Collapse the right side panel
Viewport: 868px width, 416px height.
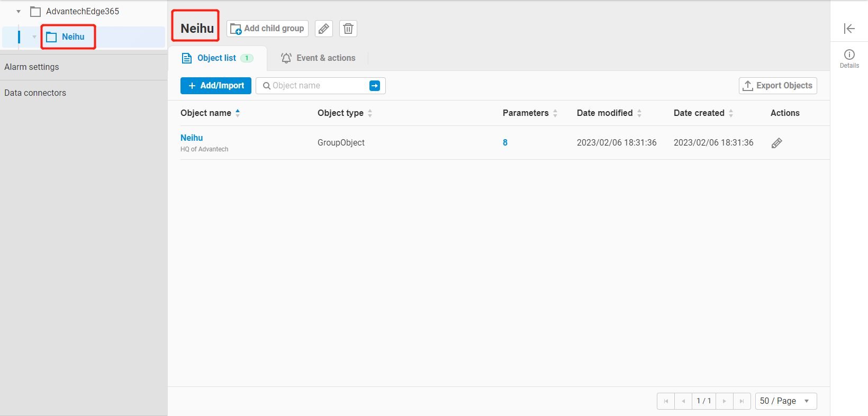pyautogui.click(x=849, y=29)
